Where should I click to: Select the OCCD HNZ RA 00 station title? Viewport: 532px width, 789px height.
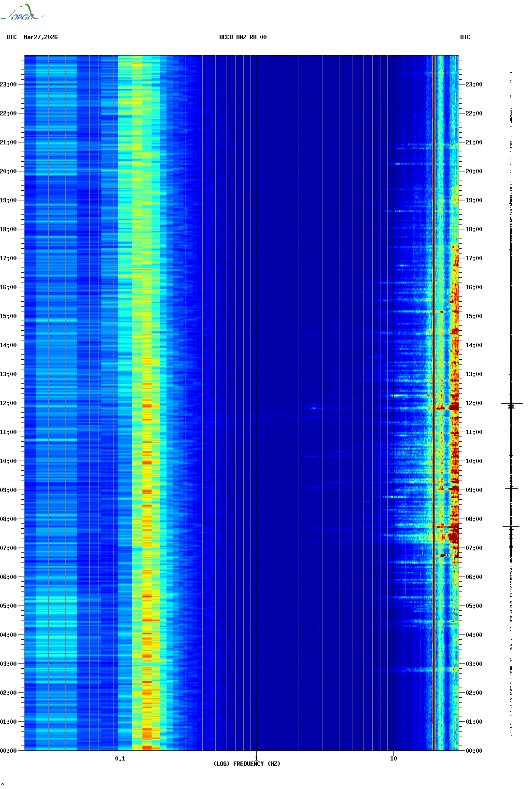tap(242, 37)
